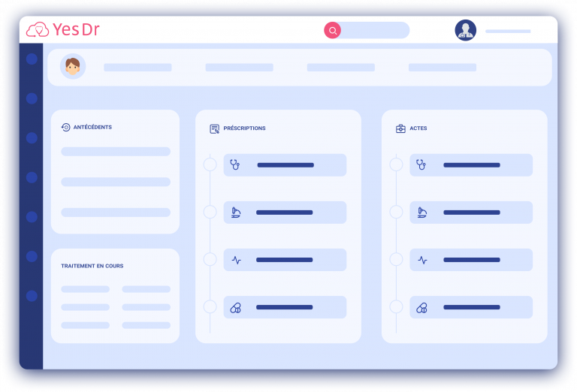Open the first Antécédents entry
Screen dimensions: 577x392
[x=116, y=152]
